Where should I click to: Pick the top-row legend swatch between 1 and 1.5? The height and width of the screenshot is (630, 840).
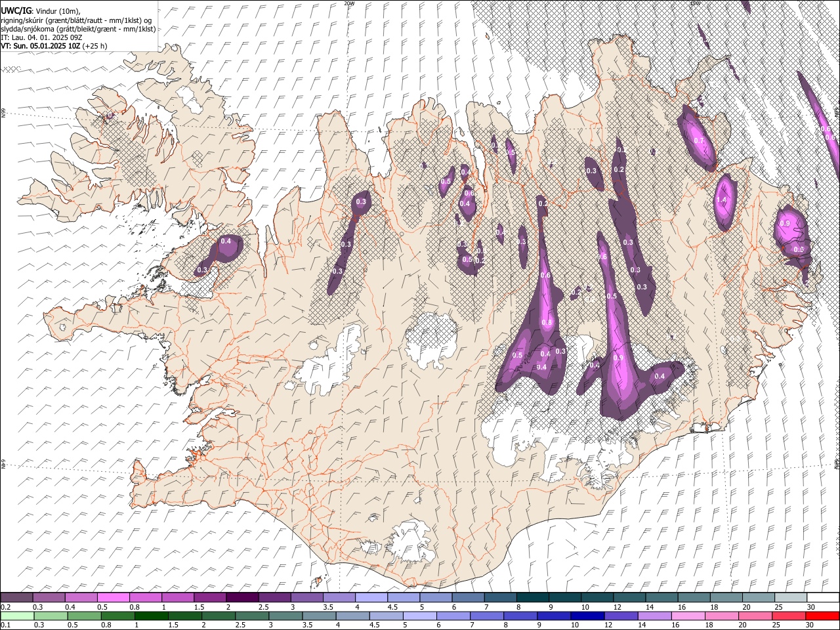coord(178,597)
